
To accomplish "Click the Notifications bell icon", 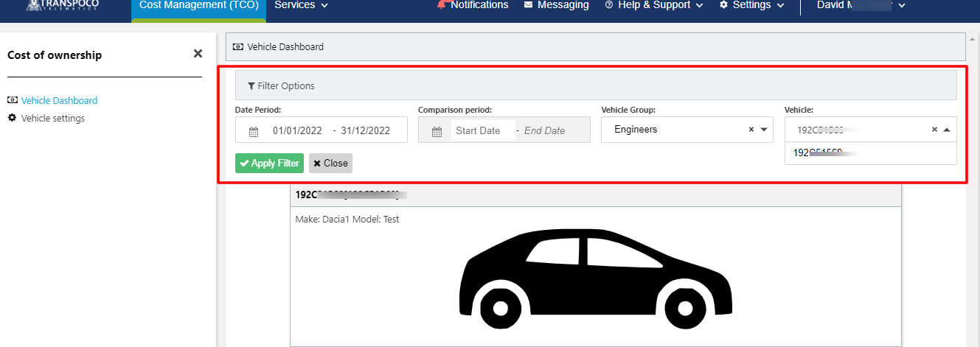I will click(442, 5).
